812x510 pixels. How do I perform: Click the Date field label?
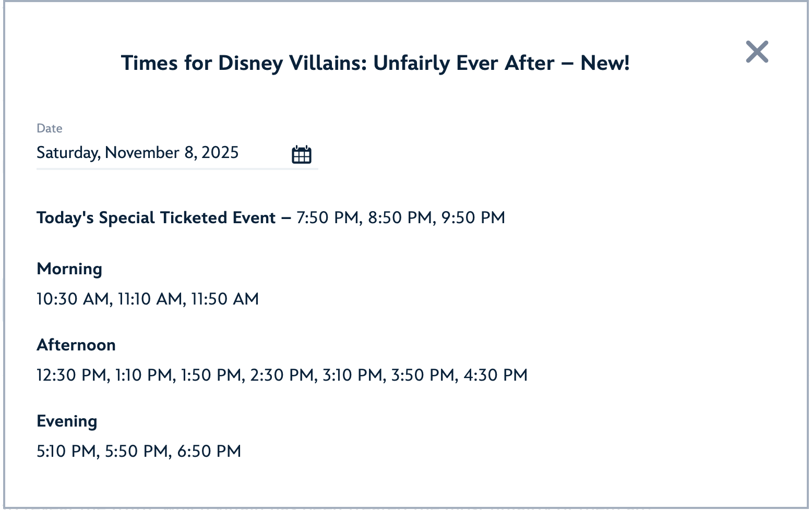(x=50, y=128)
